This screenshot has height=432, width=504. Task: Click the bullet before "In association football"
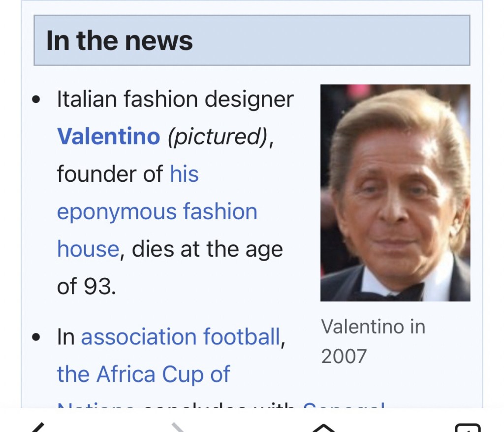point(35,337)
